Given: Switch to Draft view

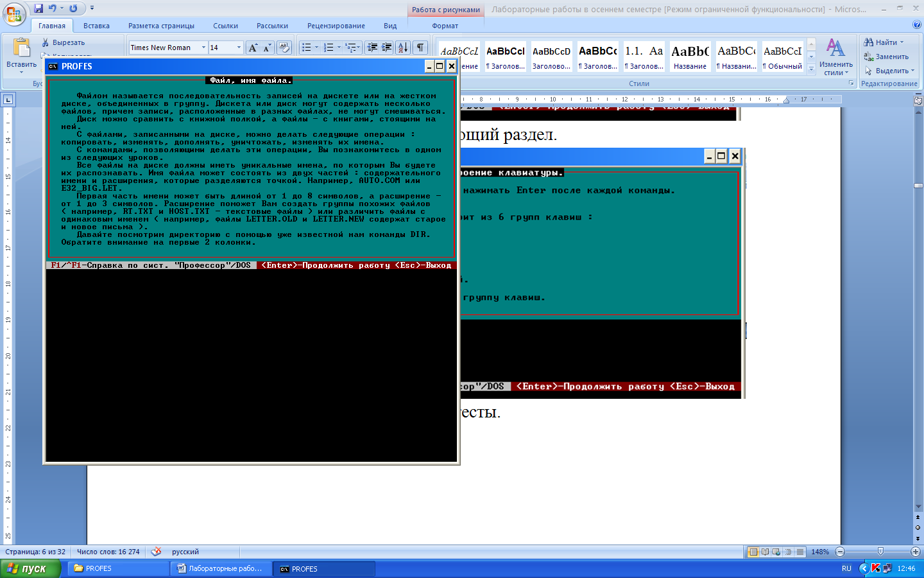Looking at the screenshot, I should click(x=800, y=552).
